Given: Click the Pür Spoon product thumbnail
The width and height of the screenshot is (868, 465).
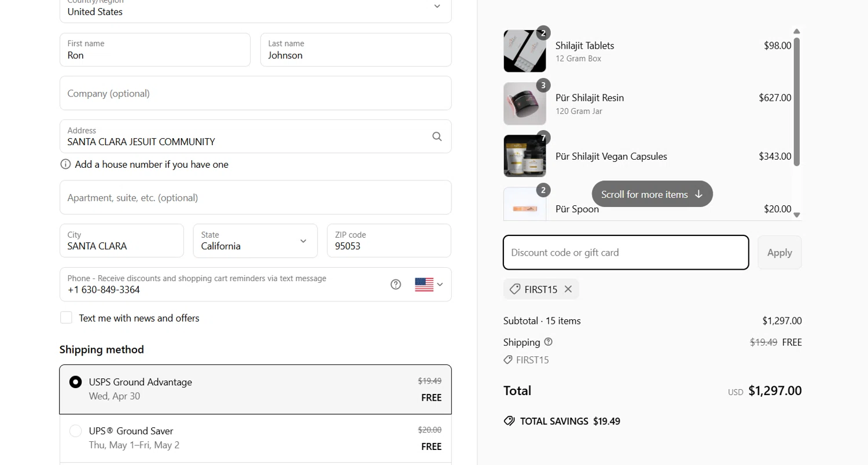Looking at the screenshot, I should (x=525, y=204).
